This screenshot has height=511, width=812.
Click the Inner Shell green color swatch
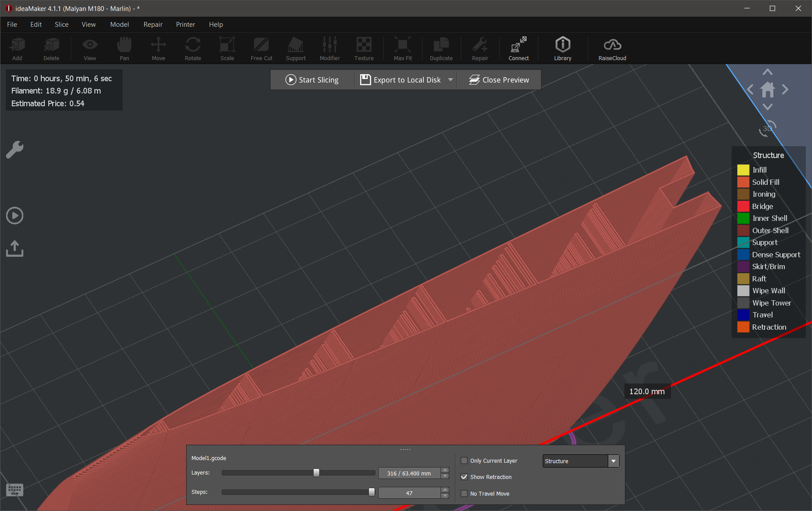tap(743, 218)
